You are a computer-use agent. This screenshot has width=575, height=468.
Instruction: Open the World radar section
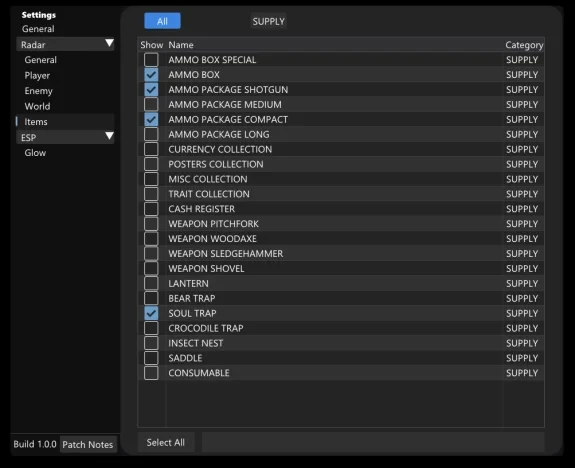(x=37, y=106)
